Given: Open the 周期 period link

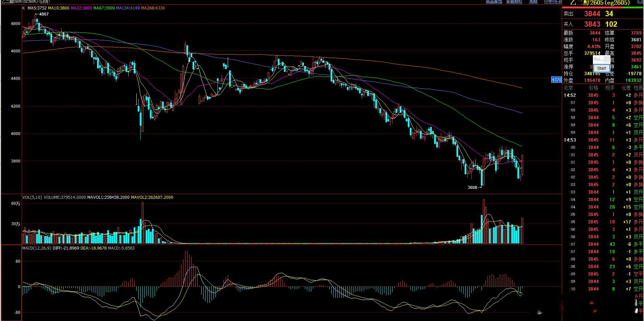Looking at the screenshot, I should pyautogui.click(x=533, y=2).
